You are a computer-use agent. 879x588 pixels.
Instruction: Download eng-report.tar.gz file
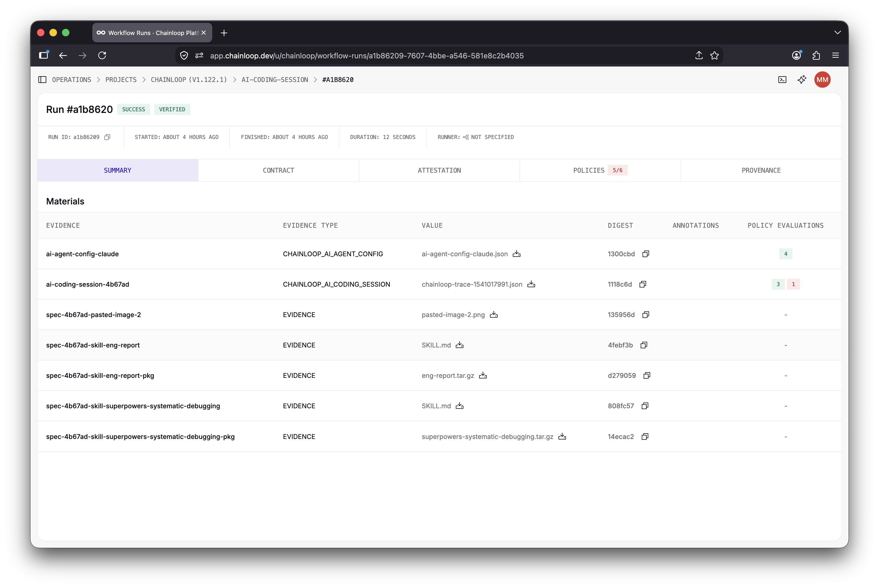coord(483,375)
